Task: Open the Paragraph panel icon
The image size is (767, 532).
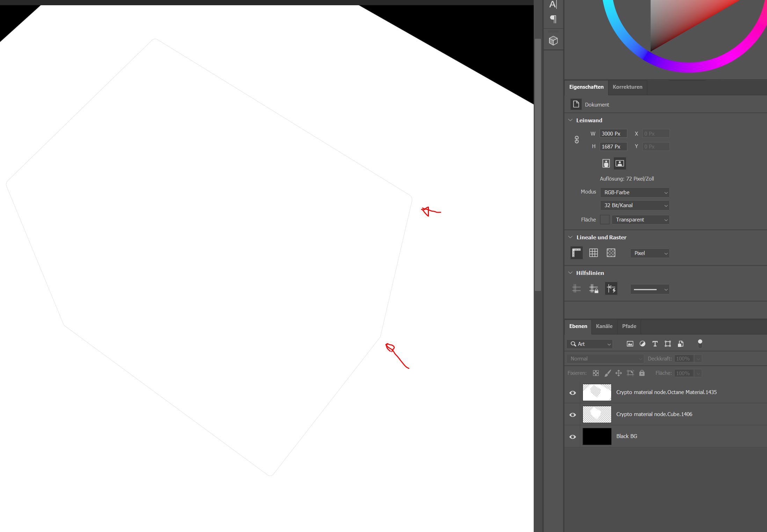Action: (553, 19)
